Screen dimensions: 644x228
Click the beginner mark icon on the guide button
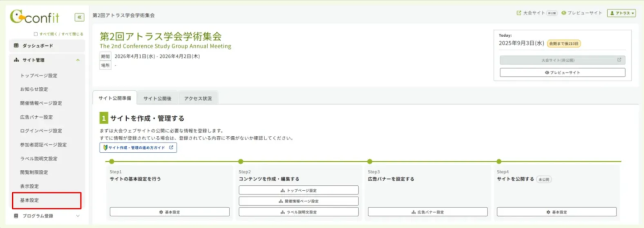click(x=105, y=148)
